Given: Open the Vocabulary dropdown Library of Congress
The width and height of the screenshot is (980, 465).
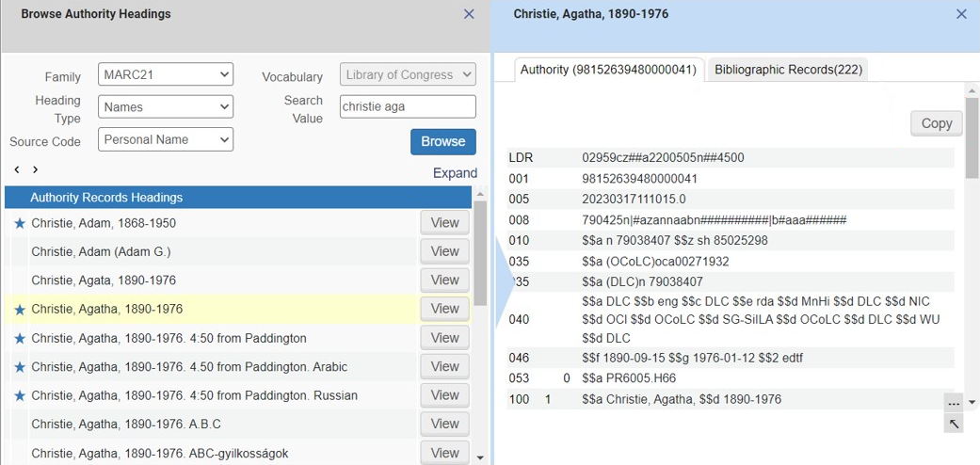Looking at the screenshot, I should [x=409, y=74].
